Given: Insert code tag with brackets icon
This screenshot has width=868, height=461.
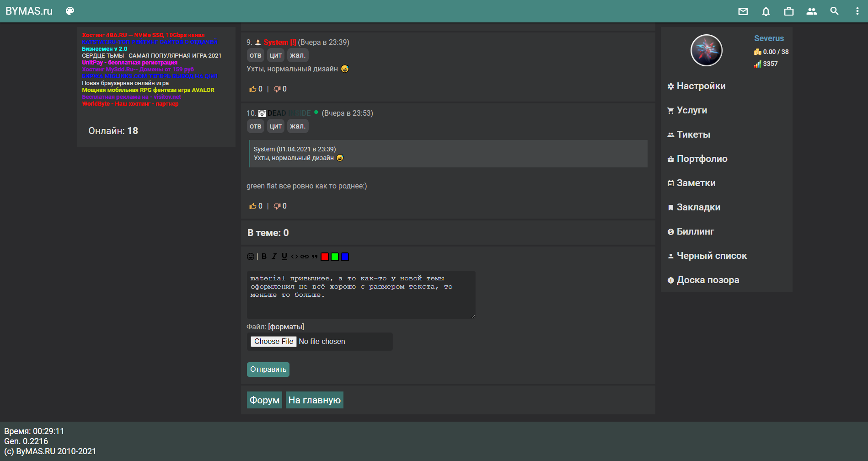Looking at the screenshot, I should pyautogui.click(x=295, y=257).
